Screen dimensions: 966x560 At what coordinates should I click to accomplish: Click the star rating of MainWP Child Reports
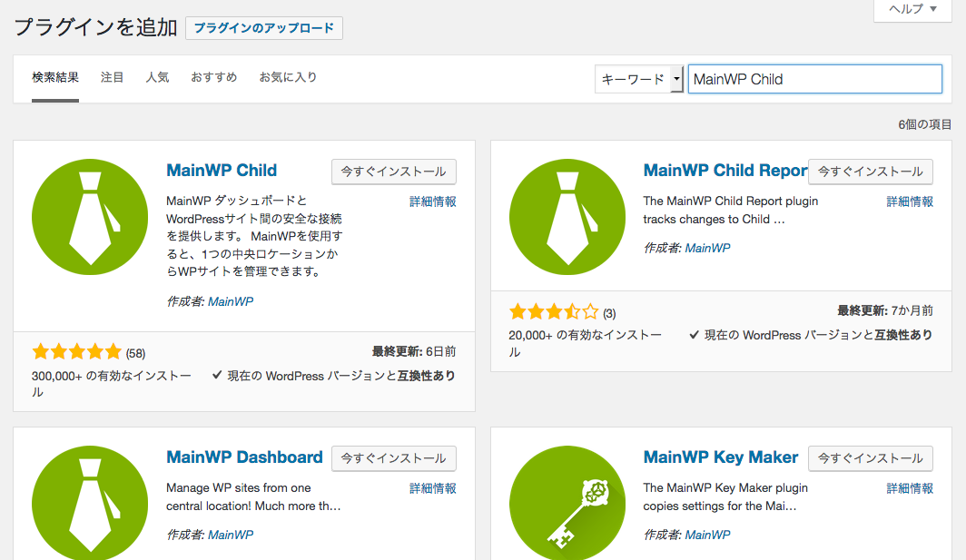pyautogui.click(x=554, y=311)
